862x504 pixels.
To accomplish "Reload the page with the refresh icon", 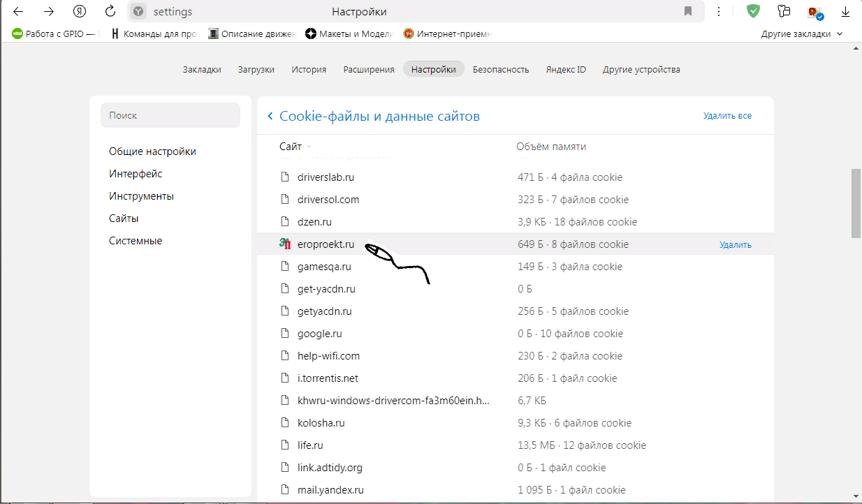I will 110,11.
